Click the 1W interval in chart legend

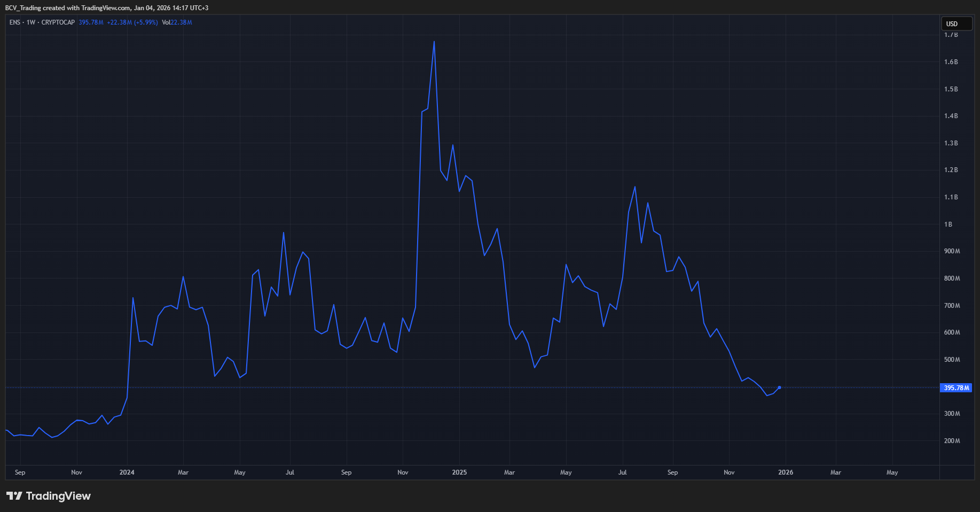click(31, 22)
